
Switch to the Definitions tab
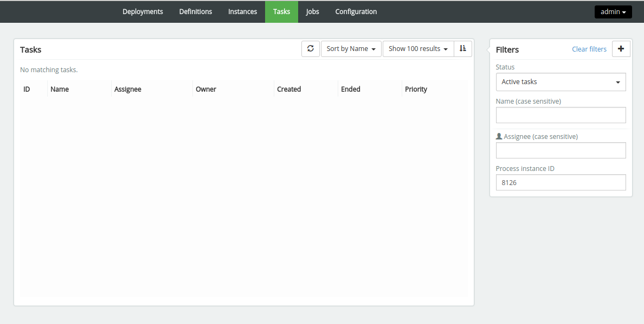(x=196, y=11)
